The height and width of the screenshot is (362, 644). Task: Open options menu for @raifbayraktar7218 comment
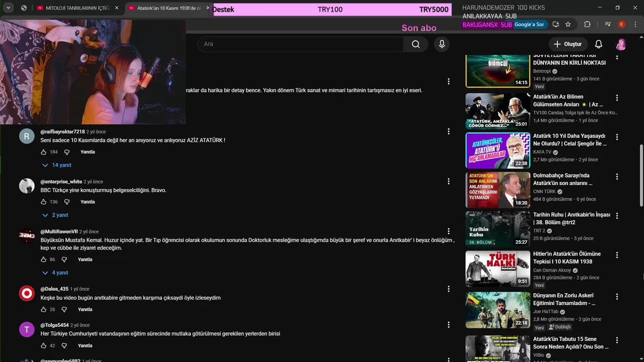click(x=448, y=131)
